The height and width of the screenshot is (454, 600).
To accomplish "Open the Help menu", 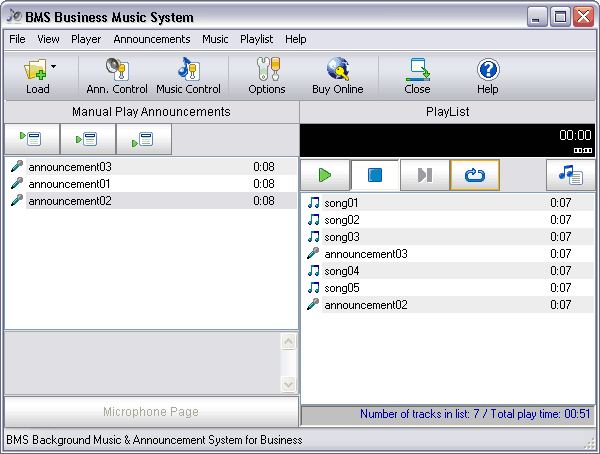I will 295,39.
